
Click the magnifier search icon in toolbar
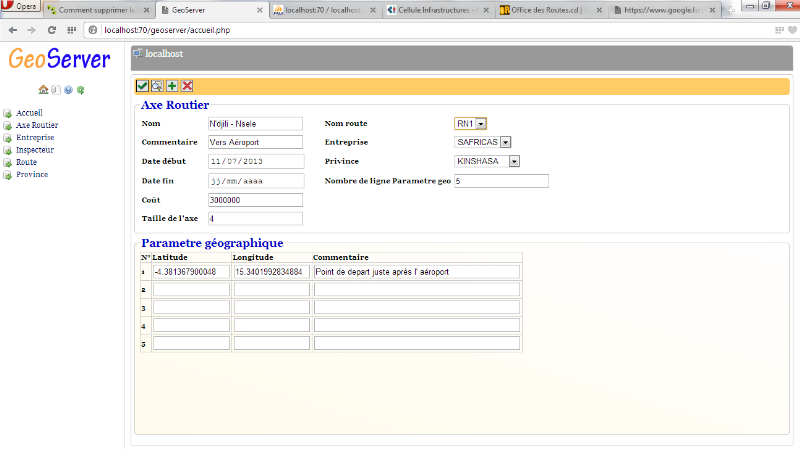157,86
